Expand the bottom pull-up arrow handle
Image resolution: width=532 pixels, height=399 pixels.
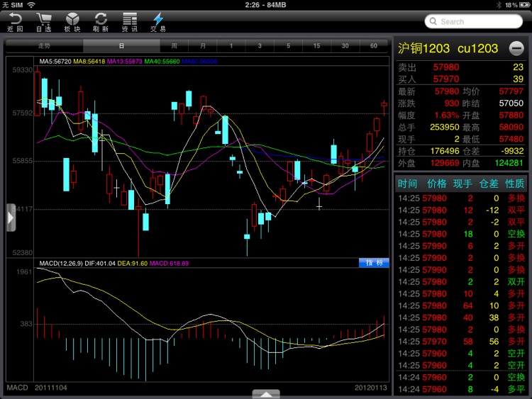[266, 394]
